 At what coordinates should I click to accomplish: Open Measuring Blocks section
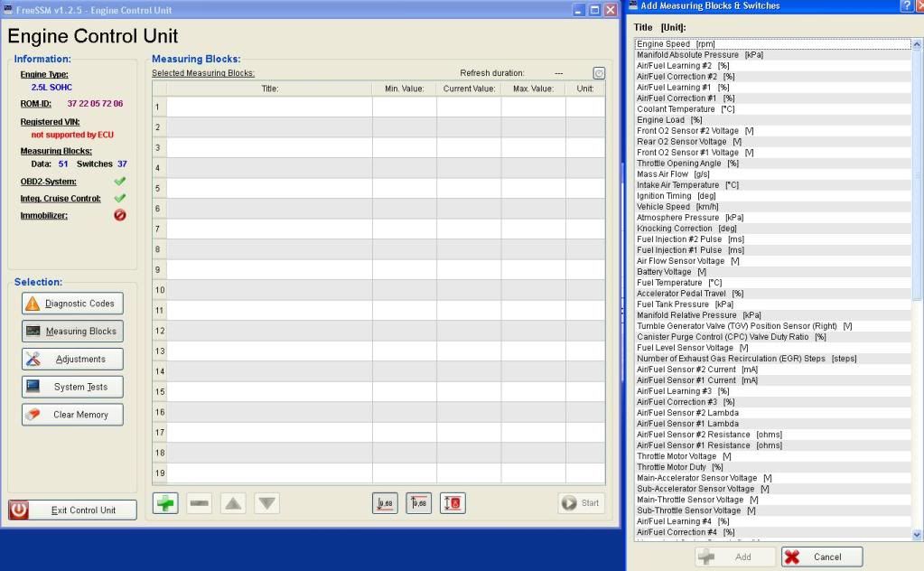point(72,332)
